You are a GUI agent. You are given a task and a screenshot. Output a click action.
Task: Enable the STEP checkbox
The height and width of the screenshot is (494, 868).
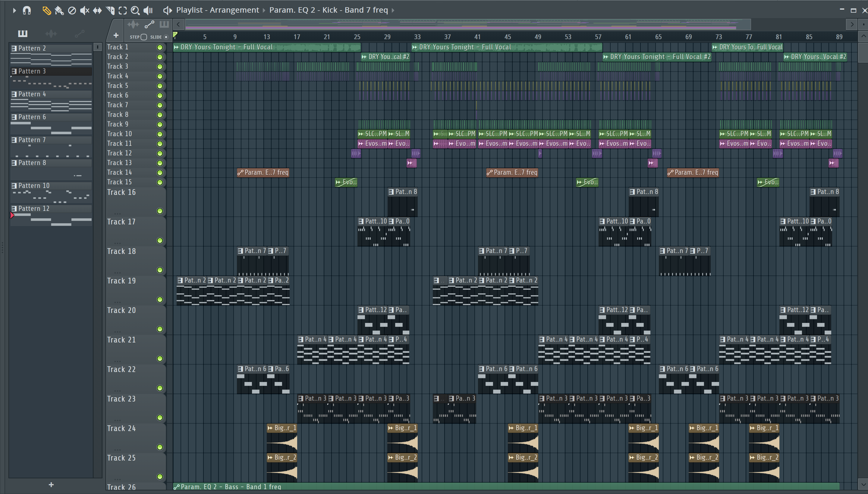click(x=143, y=37)
